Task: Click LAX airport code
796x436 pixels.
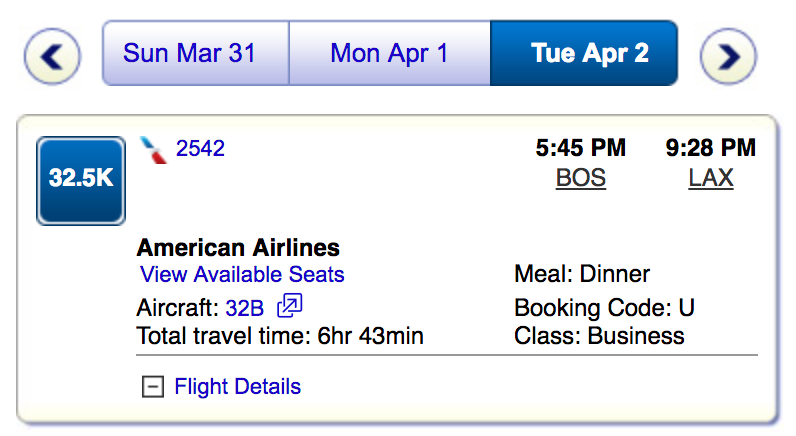Action: 710,179
